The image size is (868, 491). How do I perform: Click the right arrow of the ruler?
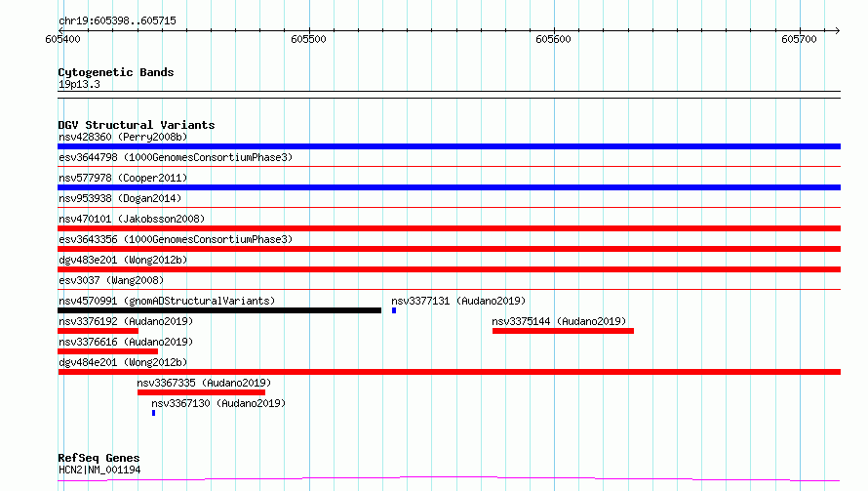[838, 30]
